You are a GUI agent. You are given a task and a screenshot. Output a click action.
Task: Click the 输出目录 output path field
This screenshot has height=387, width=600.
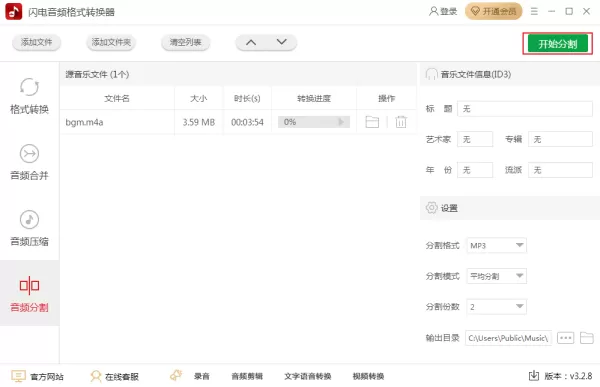tap(508, 338)
